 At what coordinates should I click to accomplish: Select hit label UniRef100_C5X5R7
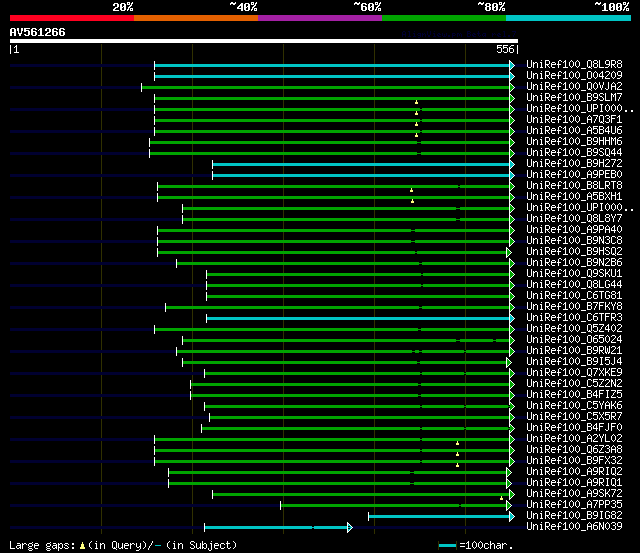click(574, 417)
